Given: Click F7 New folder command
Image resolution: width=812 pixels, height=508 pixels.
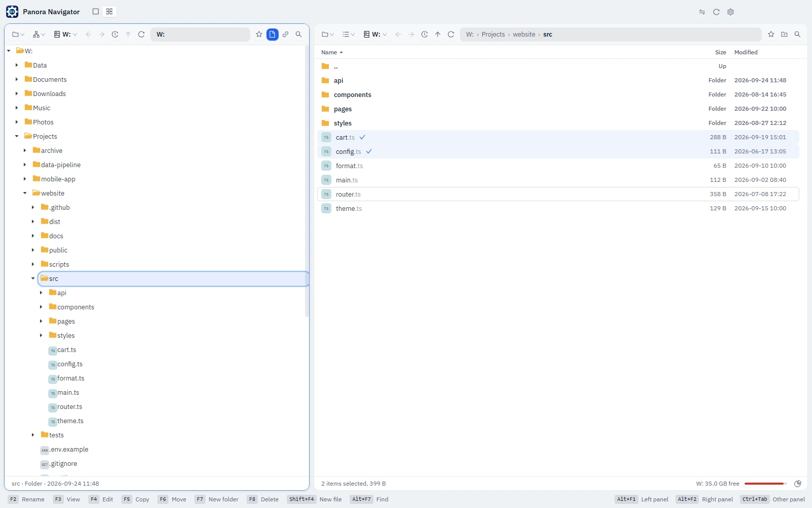Looking at the screenshot, I should click(x=217, y=499).
